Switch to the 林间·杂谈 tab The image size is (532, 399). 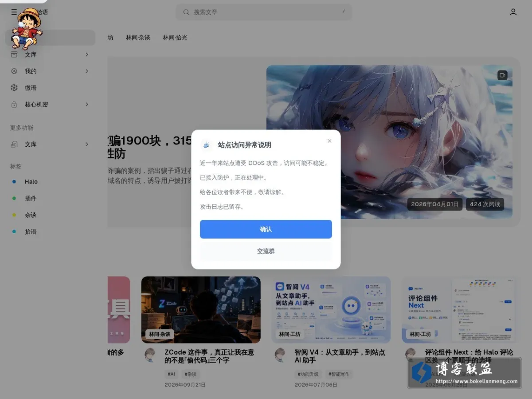pos(138,38)
